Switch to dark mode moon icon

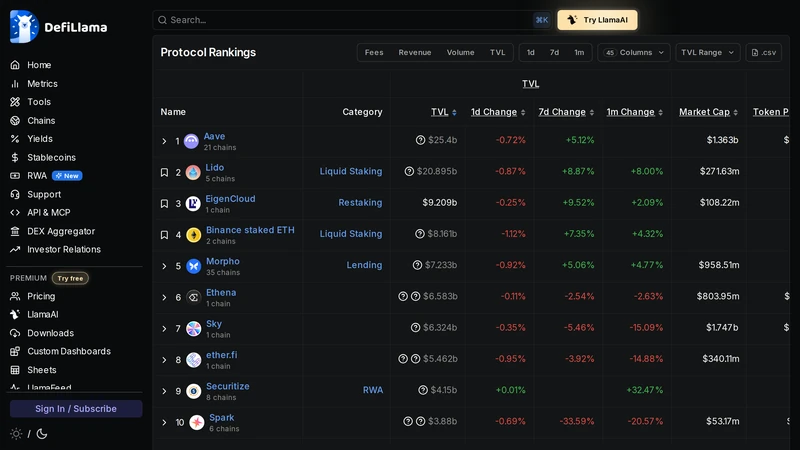(42, 434)
